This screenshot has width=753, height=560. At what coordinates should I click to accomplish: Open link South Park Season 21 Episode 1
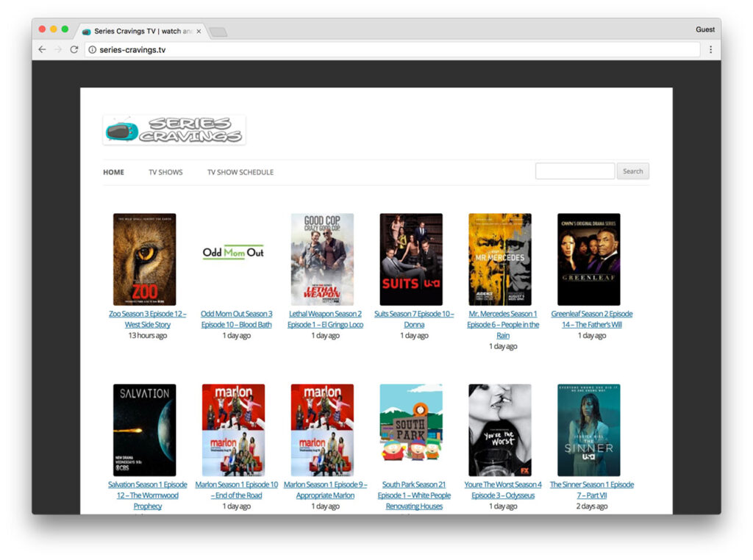click(x=414, y=495)
